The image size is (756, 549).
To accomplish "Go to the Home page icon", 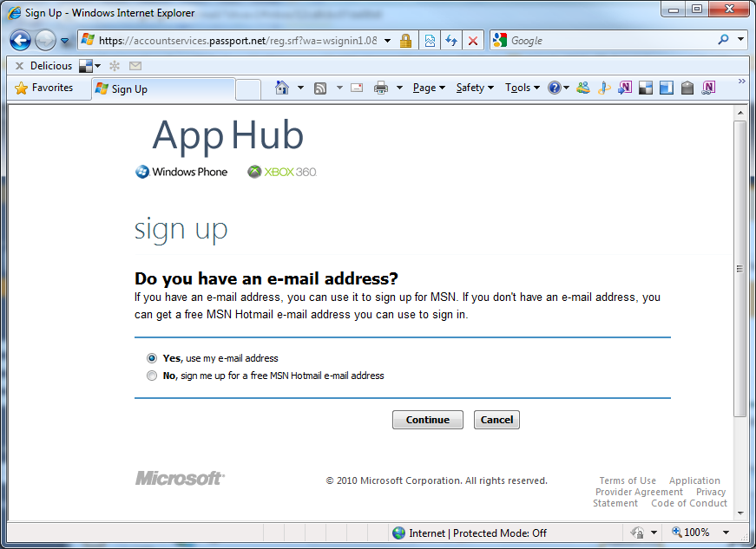I will (281, 88).
